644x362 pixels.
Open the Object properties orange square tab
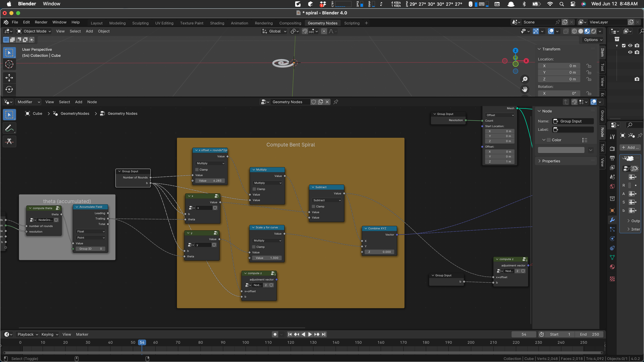(612, 210)
